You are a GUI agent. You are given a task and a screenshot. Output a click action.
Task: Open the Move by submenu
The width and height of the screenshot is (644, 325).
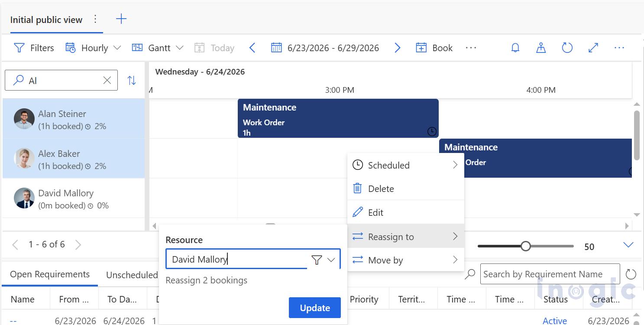pos(406,260)
